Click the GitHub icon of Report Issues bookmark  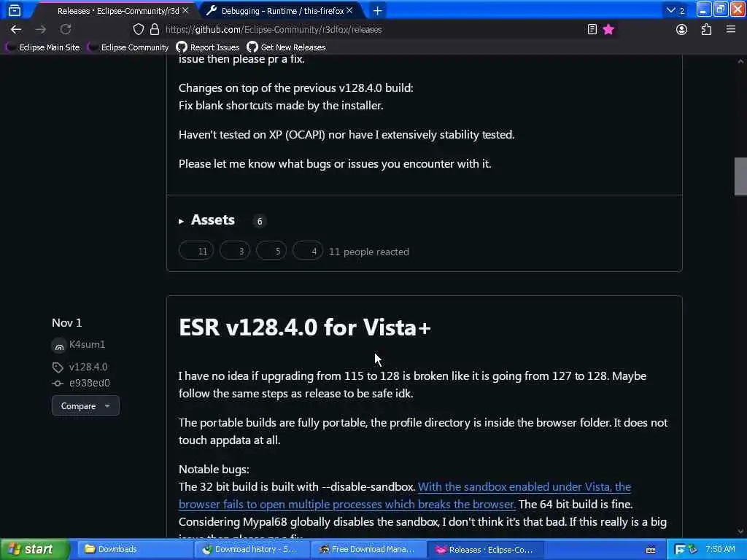point(182,47)
